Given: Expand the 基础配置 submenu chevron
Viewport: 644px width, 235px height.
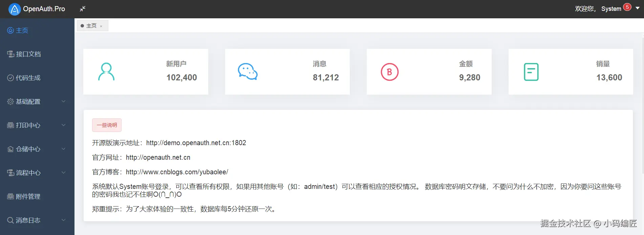Looking at the screenshot, I should pyautogui.click(x=63, y=101).
